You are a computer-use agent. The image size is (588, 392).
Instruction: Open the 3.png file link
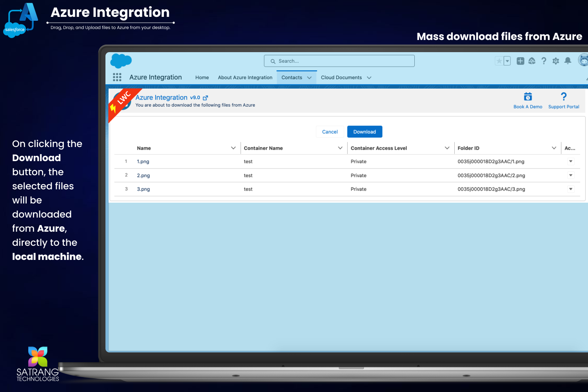[143, 189]
